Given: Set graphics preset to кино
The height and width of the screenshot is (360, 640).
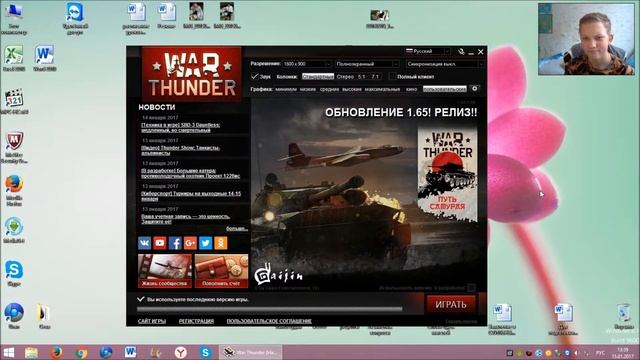Looking at the screenshot, I should (411, 89).
